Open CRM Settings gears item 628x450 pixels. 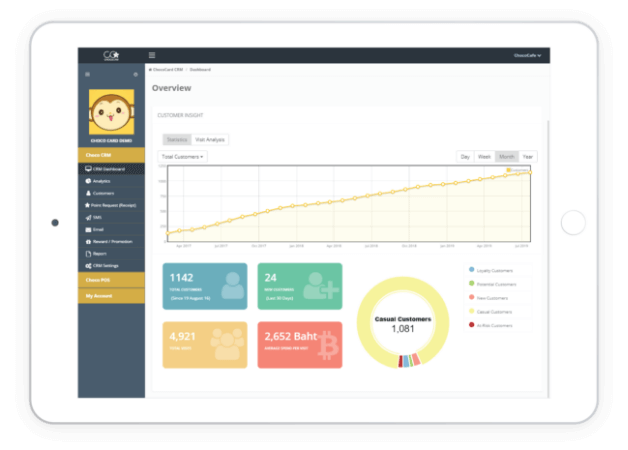point(104,265)
